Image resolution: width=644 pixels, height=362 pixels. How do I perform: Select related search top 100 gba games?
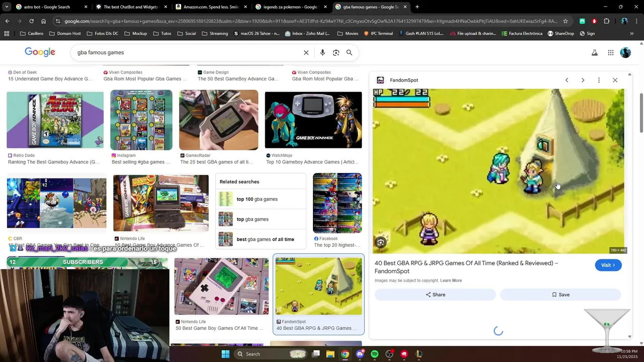point(261,199)
